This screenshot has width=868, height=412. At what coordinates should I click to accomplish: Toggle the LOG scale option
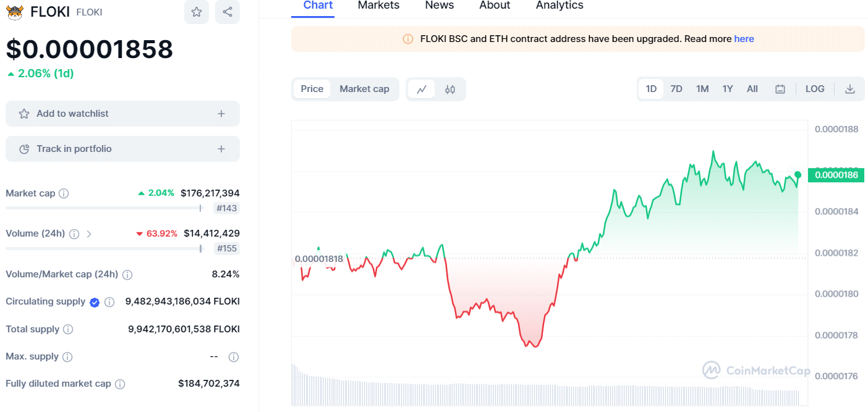(x=815, y=89)
